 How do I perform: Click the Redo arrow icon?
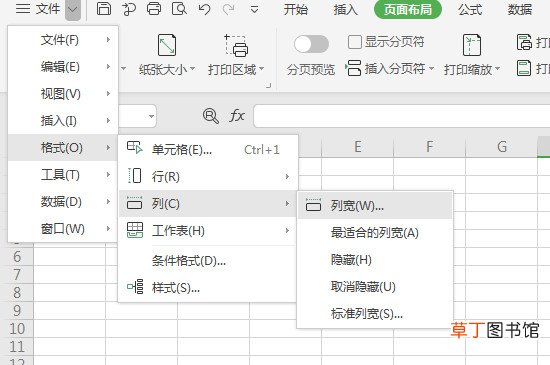click(x=229, y=9)
